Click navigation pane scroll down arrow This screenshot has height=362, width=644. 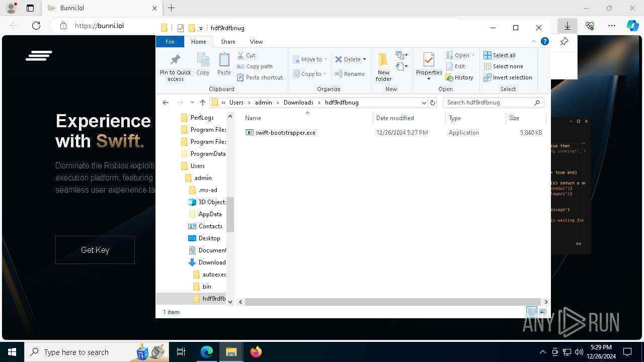[x=230, y=302]
